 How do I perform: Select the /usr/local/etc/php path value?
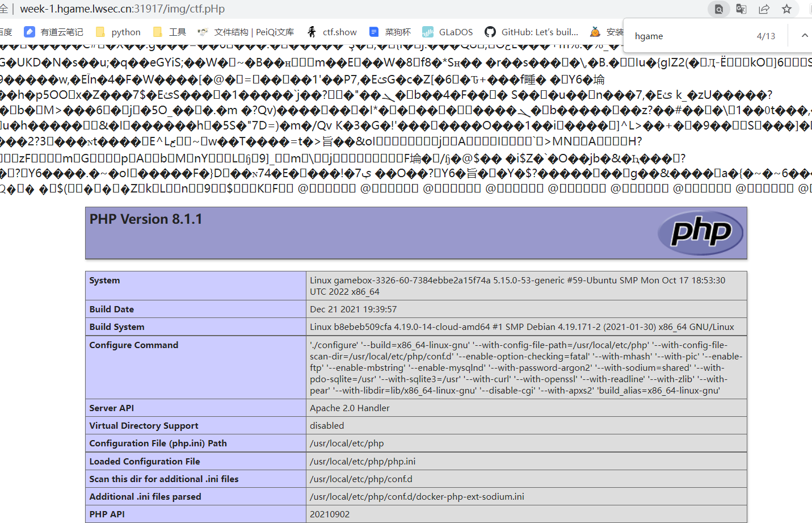(347, 443)
